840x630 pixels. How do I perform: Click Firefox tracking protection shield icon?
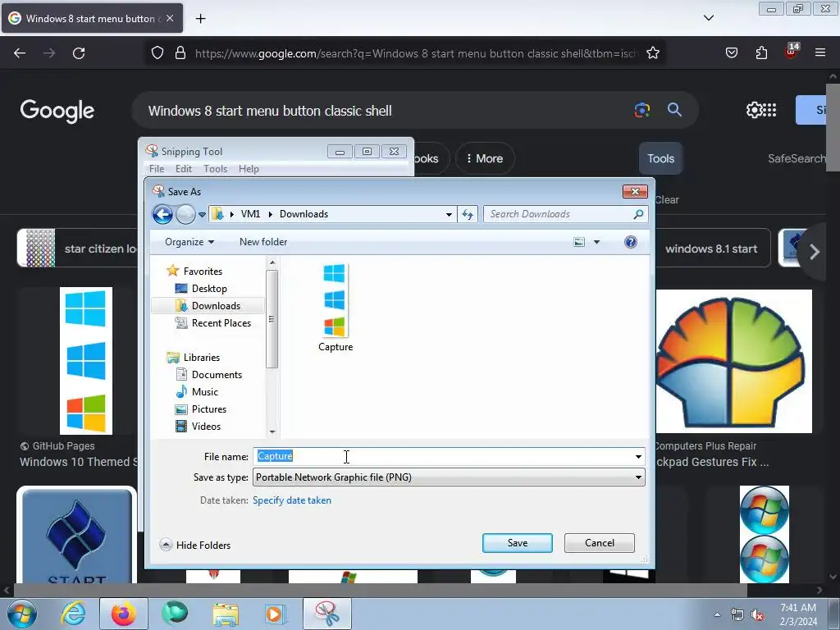coord(157,53)
